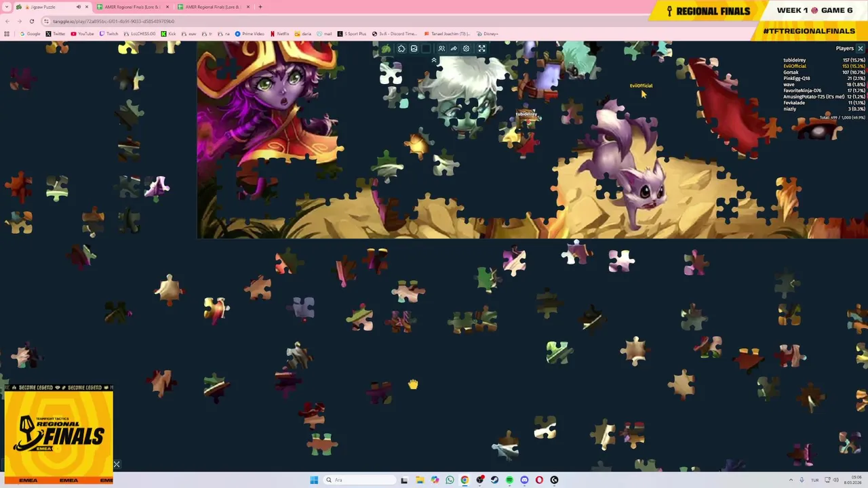
Task: Open Google Chrome from taskbar
Action: coord(465,480)
